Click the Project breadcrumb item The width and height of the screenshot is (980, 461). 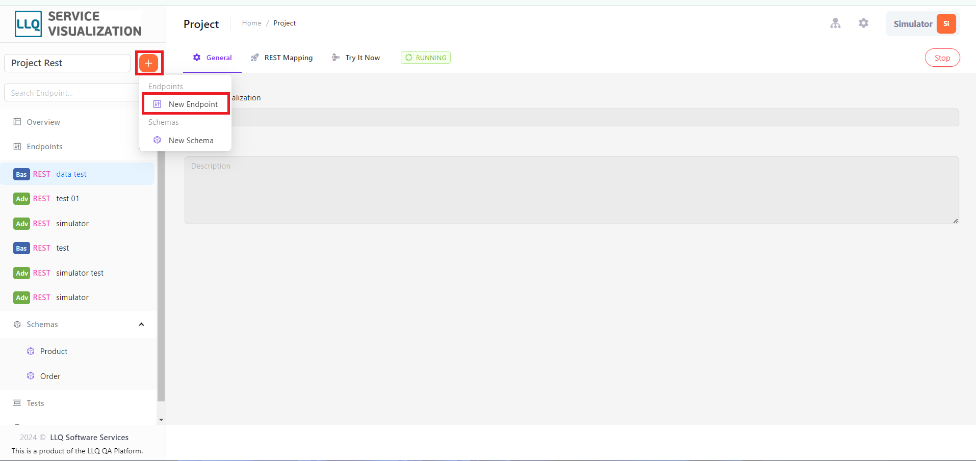[x=285, y=23]
